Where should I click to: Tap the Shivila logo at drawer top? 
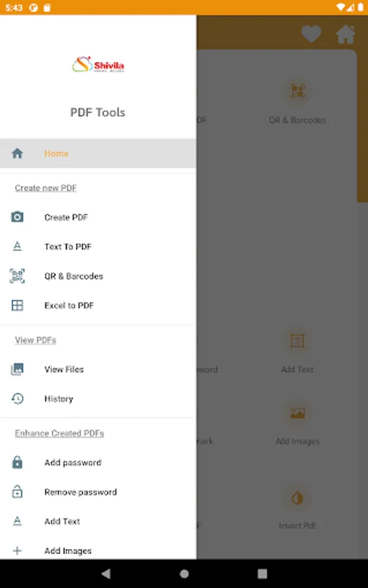(98, 65)
